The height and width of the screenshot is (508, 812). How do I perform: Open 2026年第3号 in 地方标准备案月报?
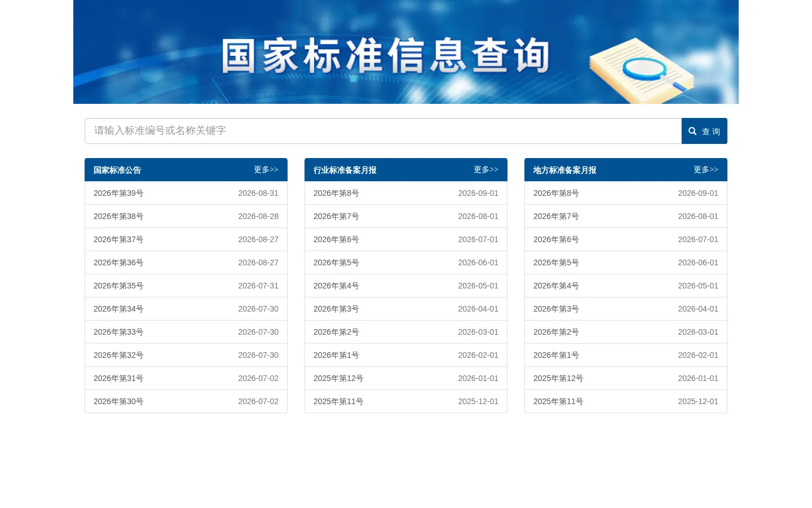[556, 309]
